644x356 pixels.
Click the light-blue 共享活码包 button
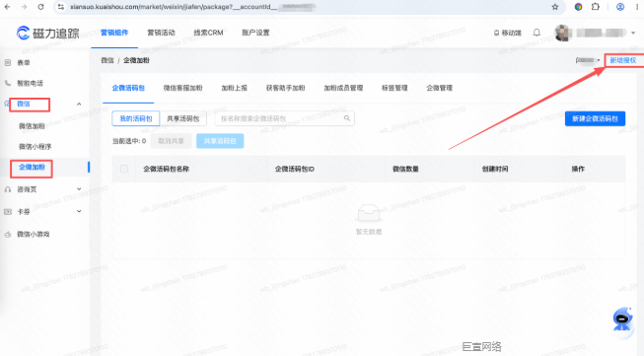220,141
